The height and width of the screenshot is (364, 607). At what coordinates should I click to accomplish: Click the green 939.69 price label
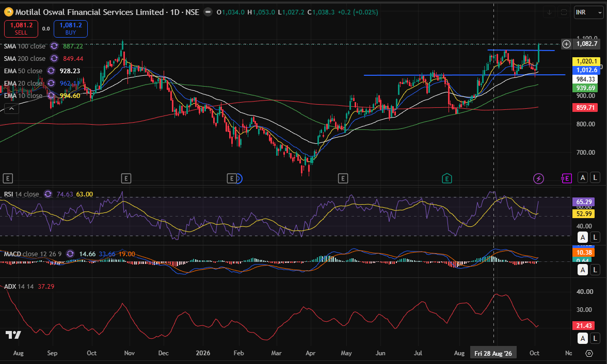[585, 88]
